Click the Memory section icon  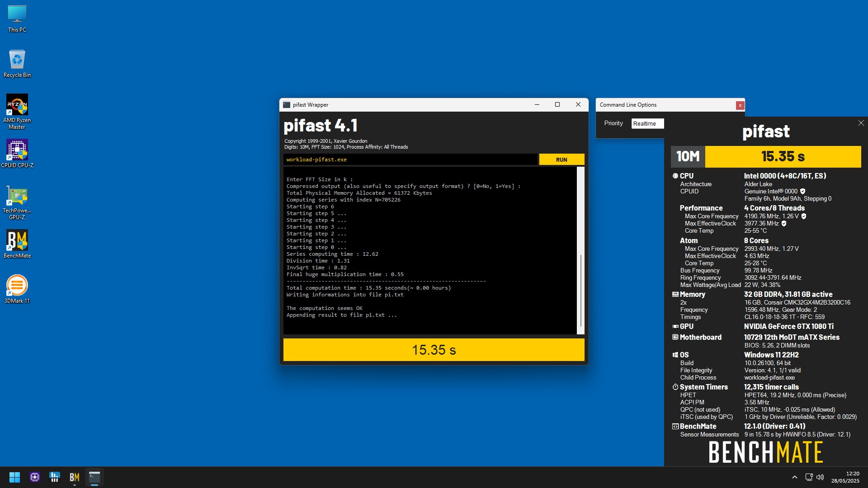point(675,294)
